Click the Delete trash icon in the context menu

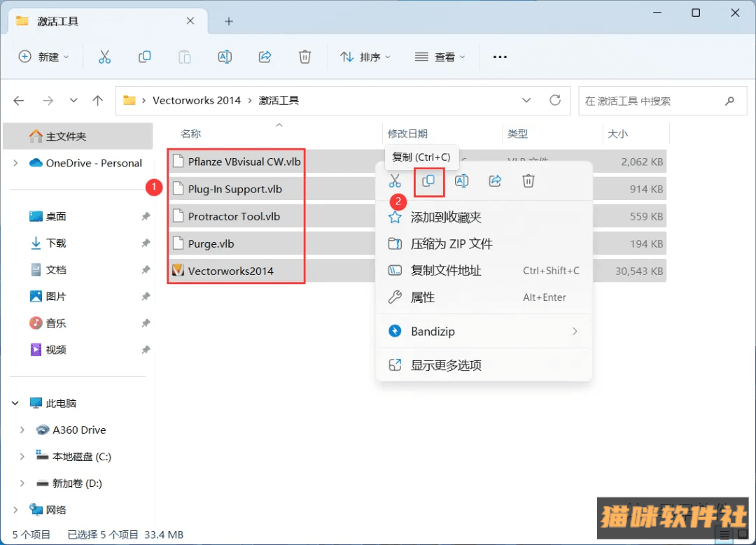[x=528, y=181]
